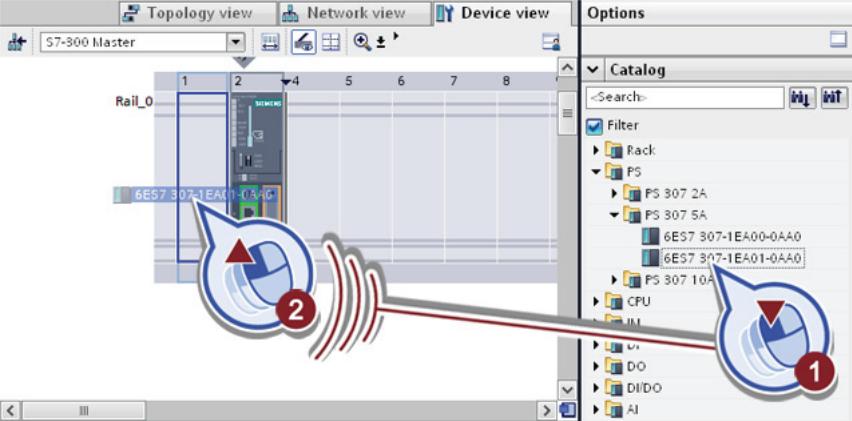The width and height of the screenshot is (852, 421).
Task: Click the PS 307 2A folder icon
Action: (x=632, y=193)
